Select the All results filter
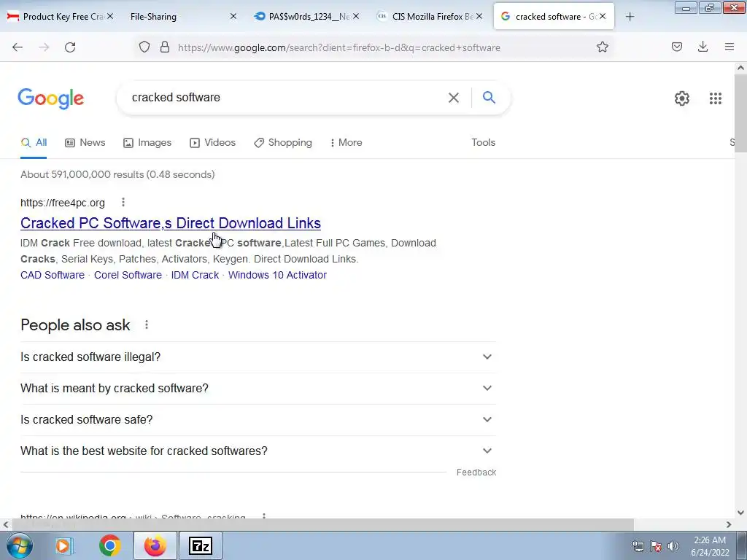The height and width of the screenshot is (560, 747). 34,143
